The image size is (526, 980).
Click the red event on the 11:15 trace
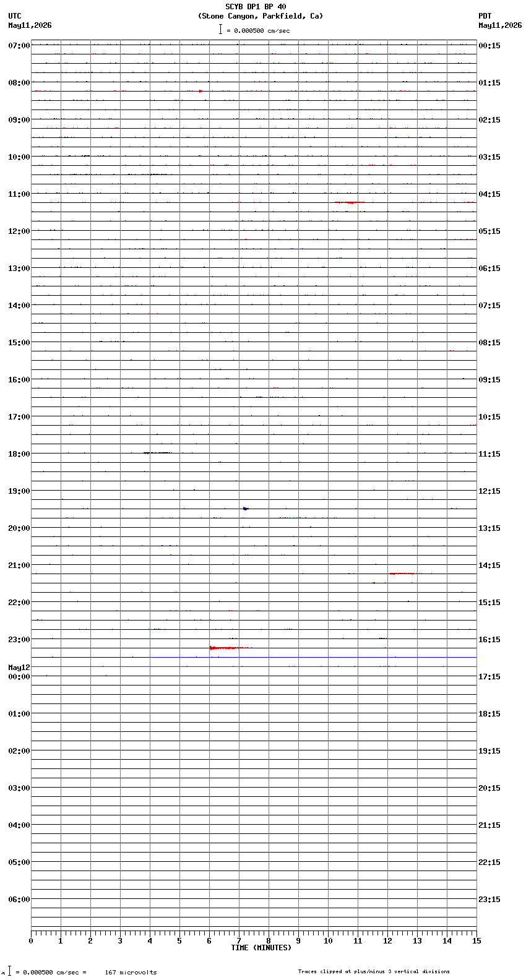pyautogui.click(x=350, y=202)
